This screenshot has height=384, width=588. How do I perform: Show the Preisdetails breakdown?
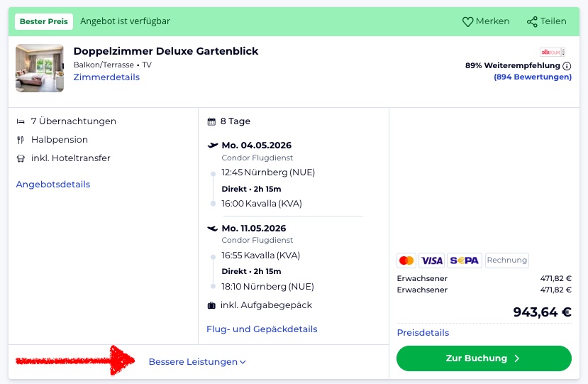pos(423,333)
